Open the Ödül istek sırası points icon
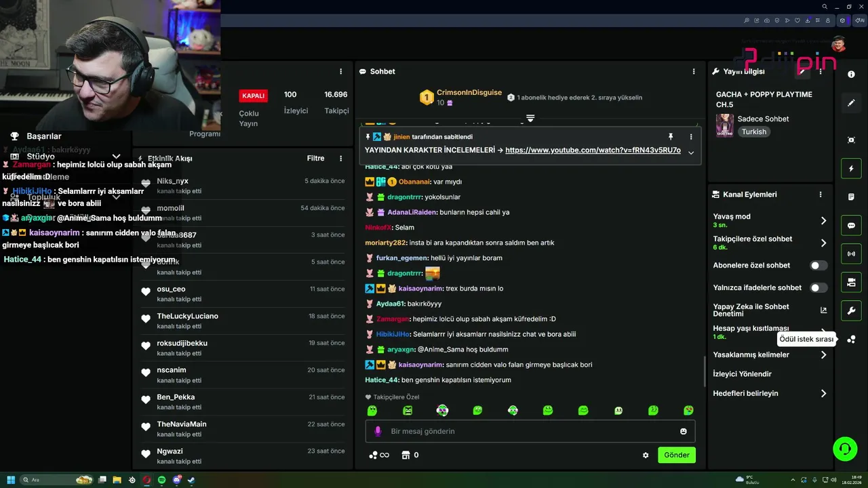Viewport: 868px width, 488px height. (851, 340)
